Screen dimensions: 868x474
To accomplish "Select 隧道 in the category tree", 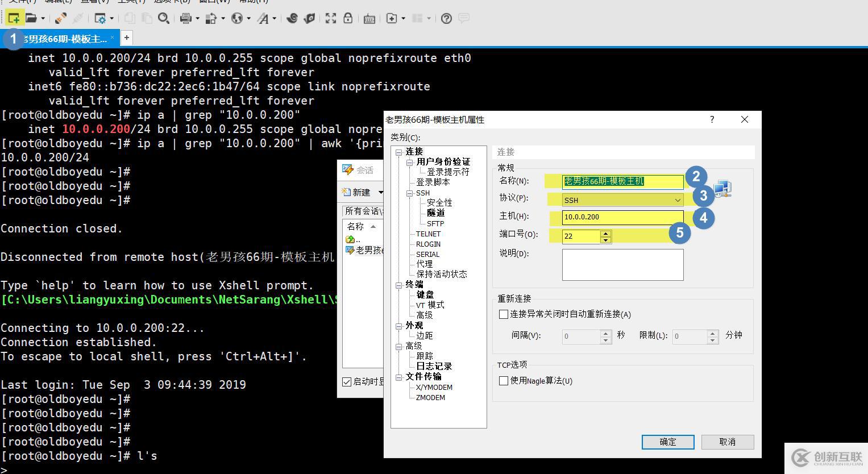I will (x=435, y=213).
